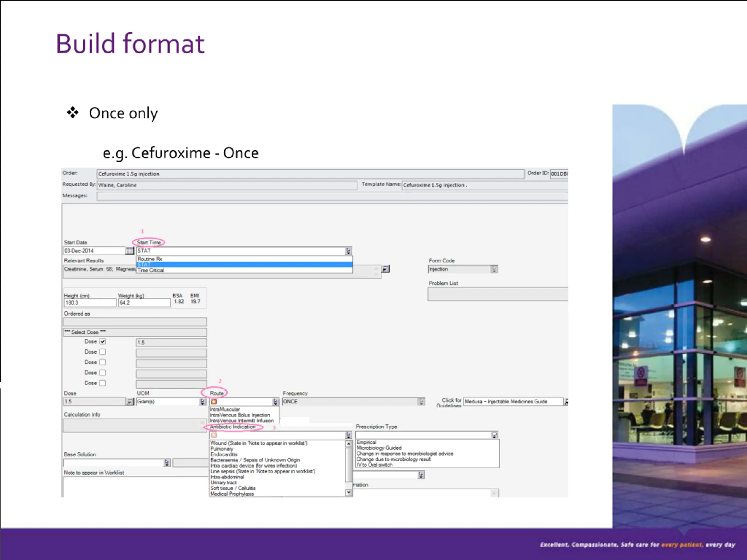747x560 pixels.
Task: Choose IntraVenous Bolus Injection route
Action: 244,415
